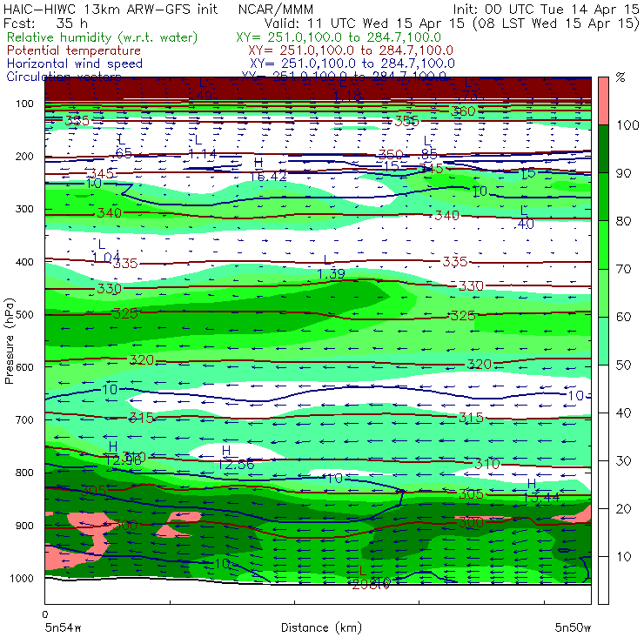Click the 'Distance (km)' axis label

click(321, 627)
